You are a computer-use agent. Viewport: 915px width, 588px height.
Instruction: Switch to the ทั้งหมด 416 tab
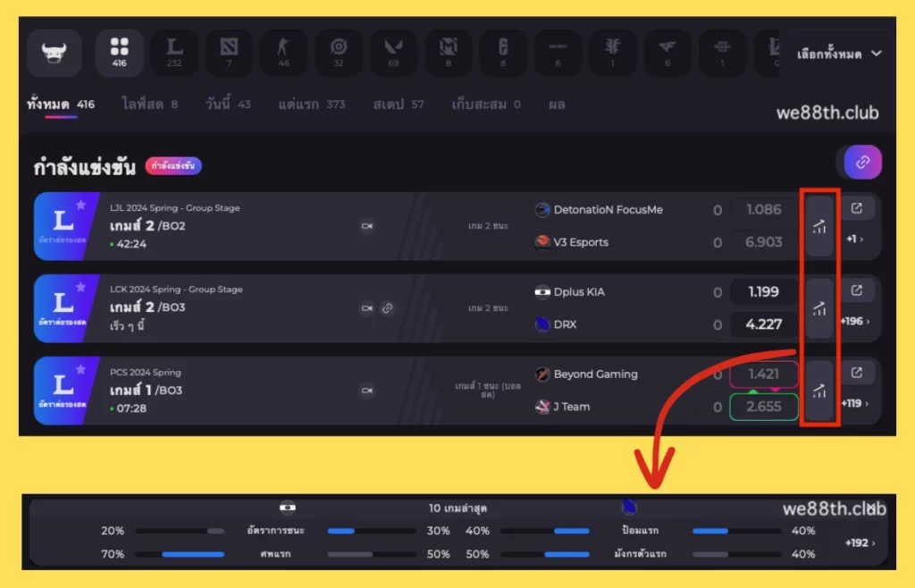[61, 105]
